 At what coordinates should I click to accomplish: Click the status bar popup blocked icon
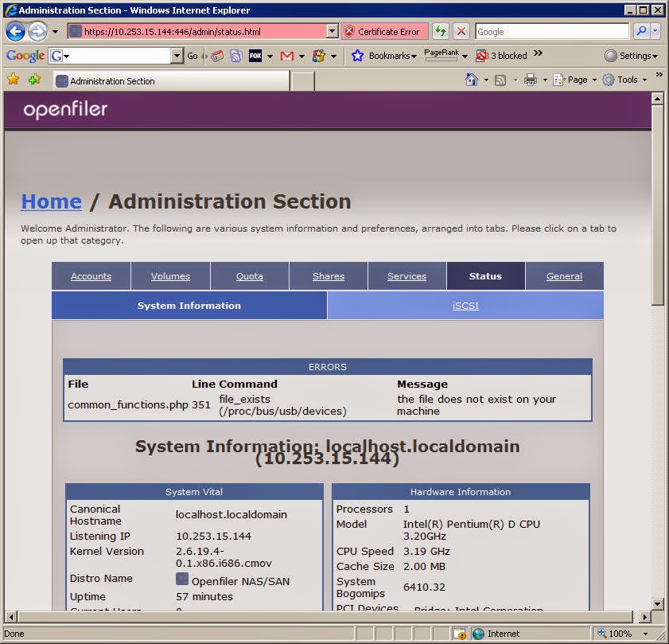460,634
